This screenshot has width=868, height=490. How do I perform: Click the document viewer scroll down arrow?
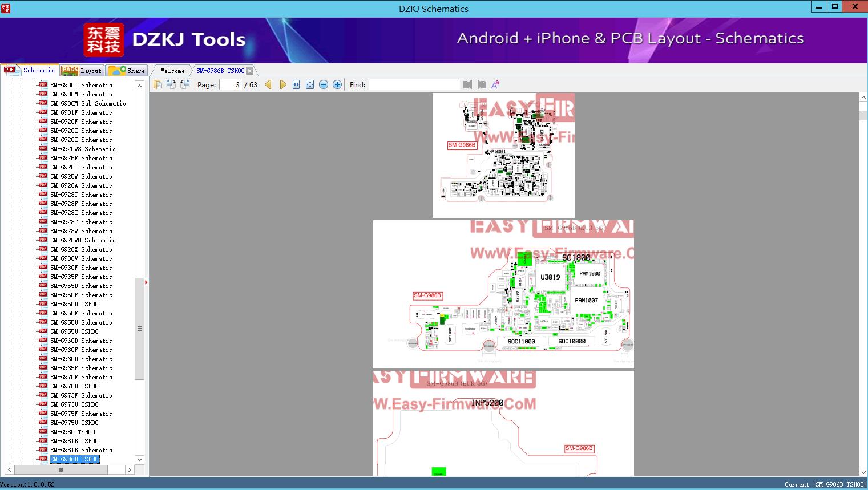tap(863, 471)
